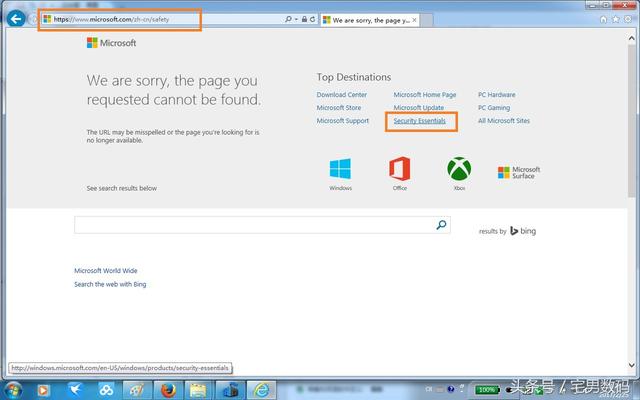Close the current browser tab

[414, 20]
